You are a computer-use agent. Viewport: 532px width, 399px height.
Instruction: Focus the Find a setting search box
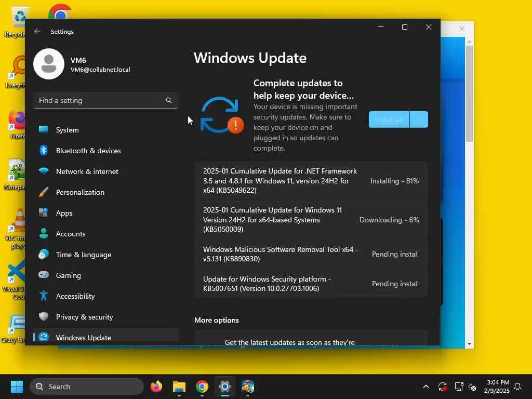click(x=106, y=100)
